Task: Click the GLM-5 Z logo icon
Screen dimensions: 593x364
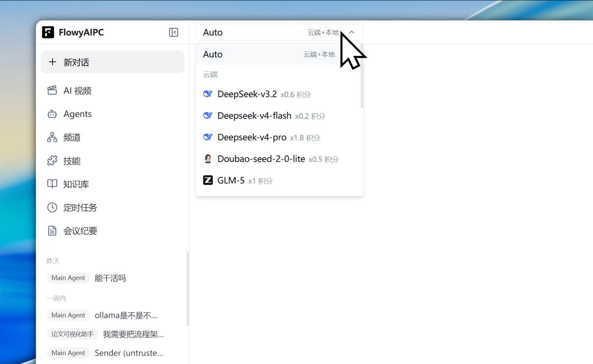Action: pyautogui.click(x=208, y=180)
